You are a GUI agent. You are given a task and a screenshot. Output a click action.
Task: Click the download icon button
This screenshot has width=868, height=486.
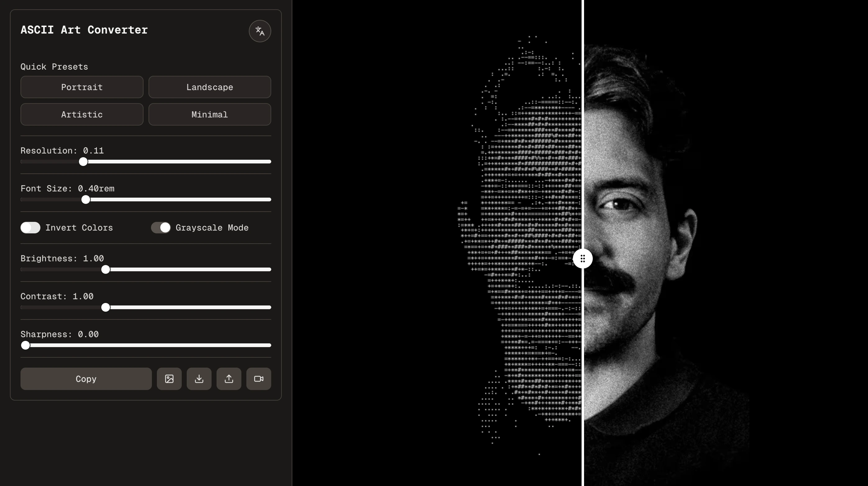coord(199,379)
